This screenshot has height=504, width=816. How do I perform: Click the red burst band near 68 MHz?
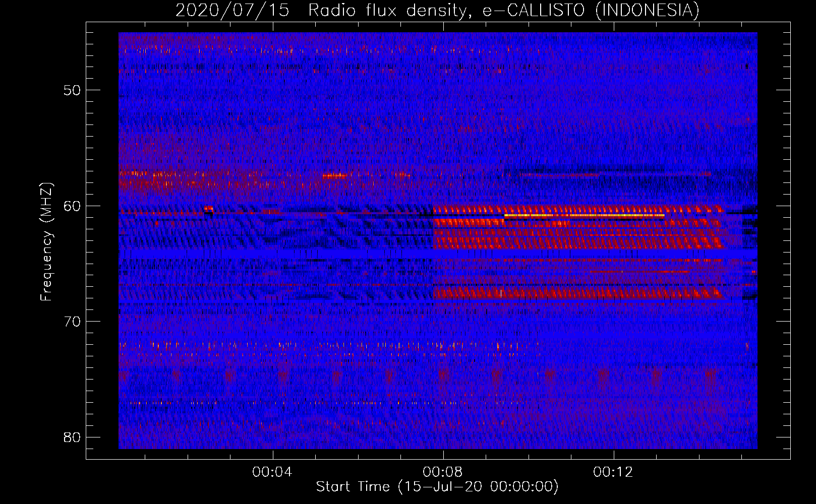[578, 293]
